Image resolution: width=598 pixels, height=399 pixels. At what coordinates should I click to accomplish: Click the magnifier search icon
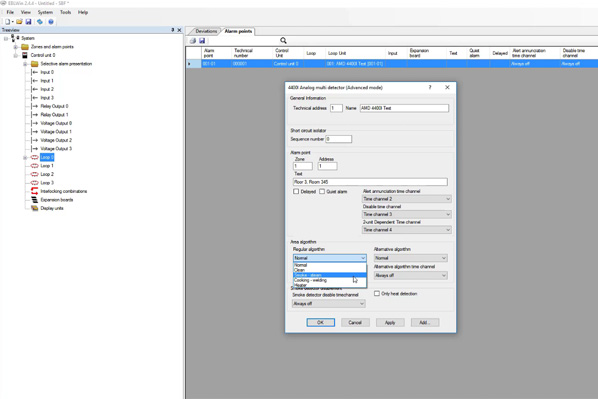pyautogui.click(x=283, y=40)
